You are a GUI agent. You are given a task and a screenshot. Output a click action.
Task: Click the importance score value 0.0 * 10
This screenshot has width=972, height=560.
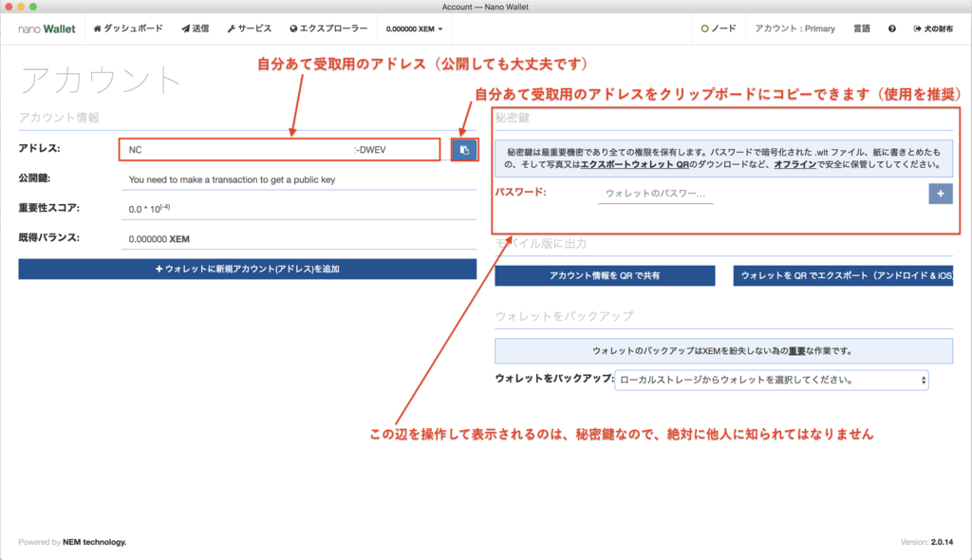(149, 209)
